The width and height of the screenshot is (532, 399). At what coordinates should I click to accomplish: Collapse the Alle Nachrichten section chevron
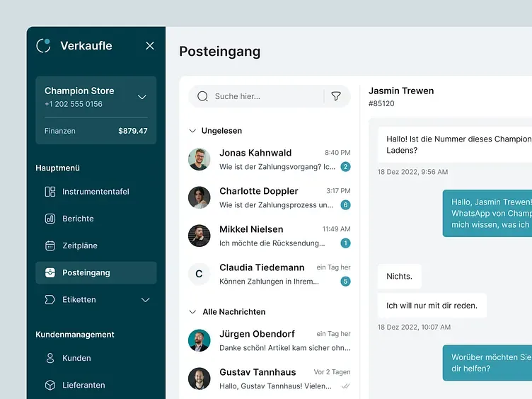point(192,312)
